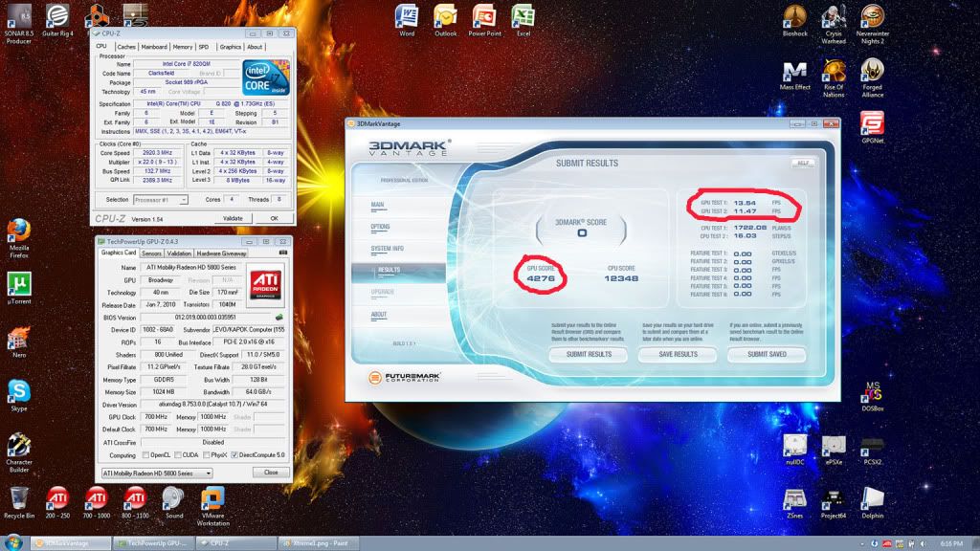Toggle the PhysX checkbox in GPU-Z

[x=207, y=454]
